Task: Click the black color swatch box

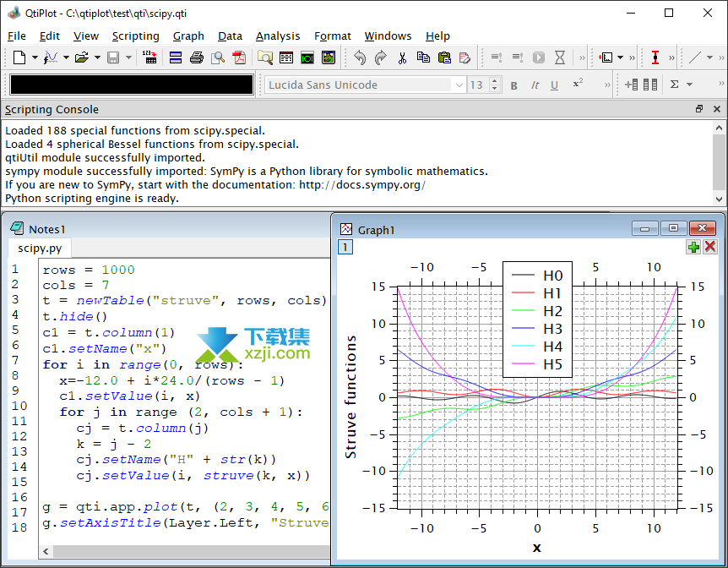Action: pyautogui.click(x=132, y=85)
